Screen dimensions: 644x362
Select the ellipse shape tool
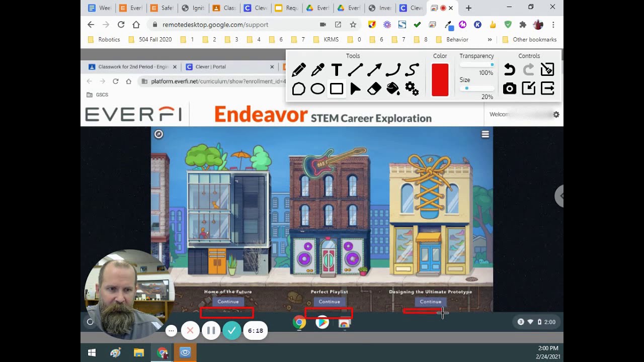[317, 89]
